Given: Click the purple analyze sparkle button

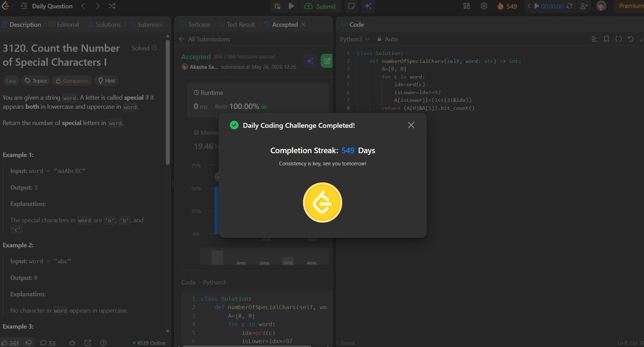Looking at the screenshot, I should (x=309, y=61).
